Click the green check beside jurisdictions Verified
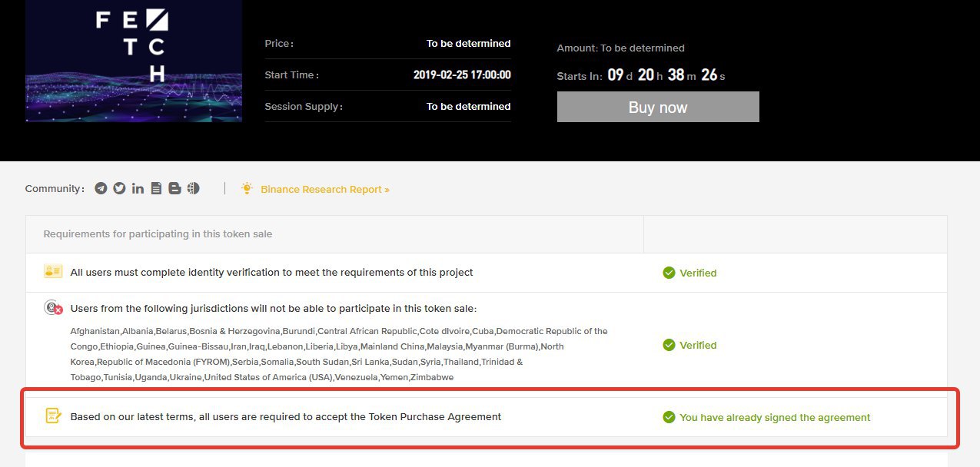The height and width of the screenshot is (467, 980). coord(669,345)
